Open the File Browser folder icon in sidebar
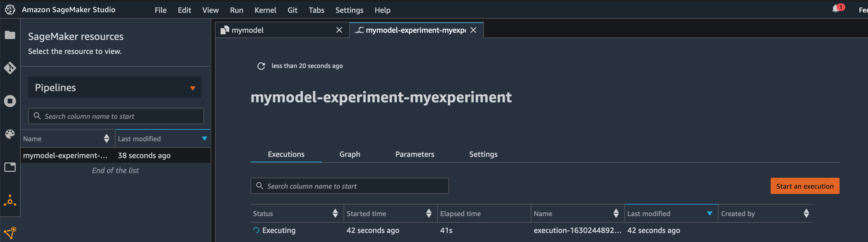The width and height of the screenshot is (868, 242). point(10,35)
